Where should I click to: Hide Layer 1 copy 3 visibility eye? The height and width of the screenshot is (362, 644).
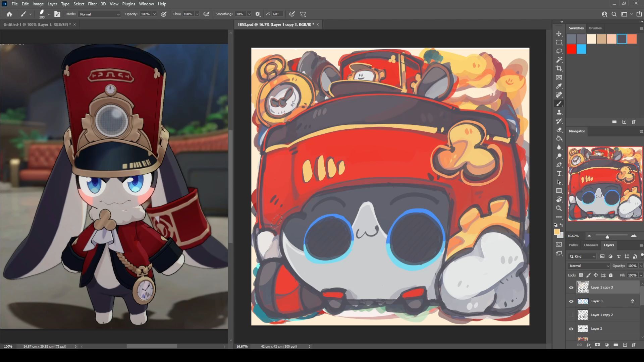pyautogui.click(x=571, y=287)
